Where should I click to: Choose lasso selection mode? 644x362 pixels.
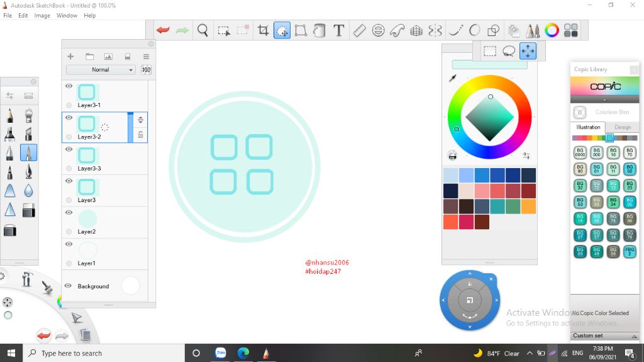pyautogui.click(x=509, y=52)
